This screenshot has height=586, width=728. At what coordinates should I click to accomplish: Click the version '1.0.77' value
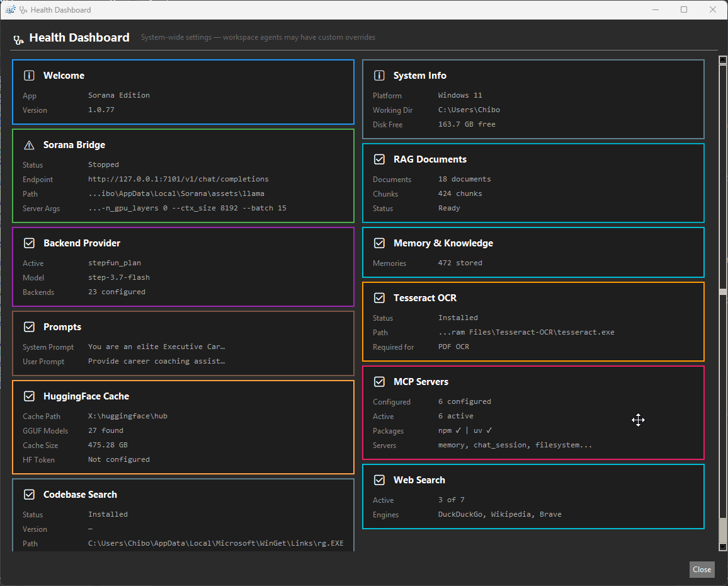pos(101,110)
